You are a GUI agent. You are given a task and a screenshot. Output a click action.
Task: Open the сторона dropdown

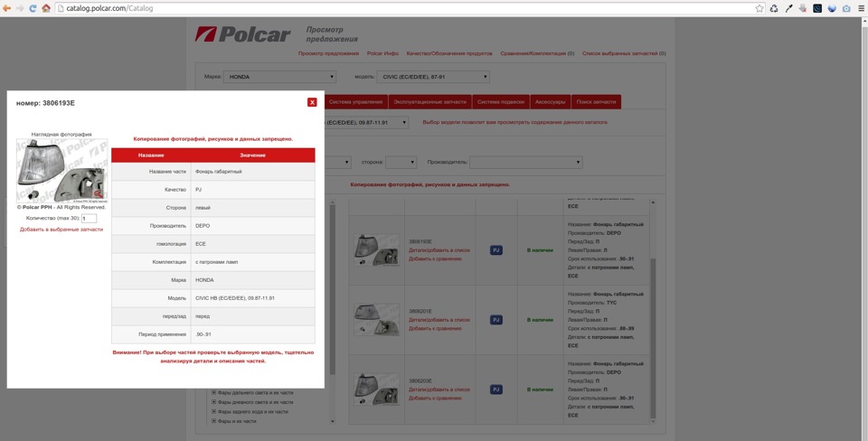(401, 162)
